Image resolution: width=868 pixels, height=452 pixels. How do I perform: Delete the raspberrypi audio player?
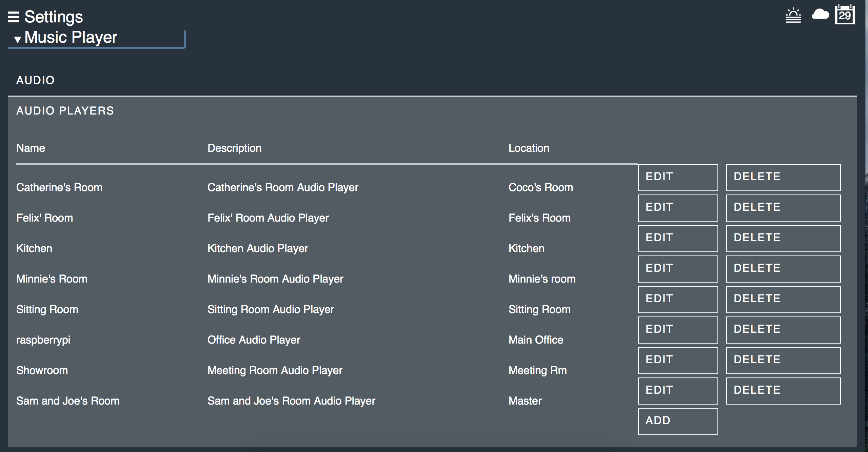click(x=783, y=330)
